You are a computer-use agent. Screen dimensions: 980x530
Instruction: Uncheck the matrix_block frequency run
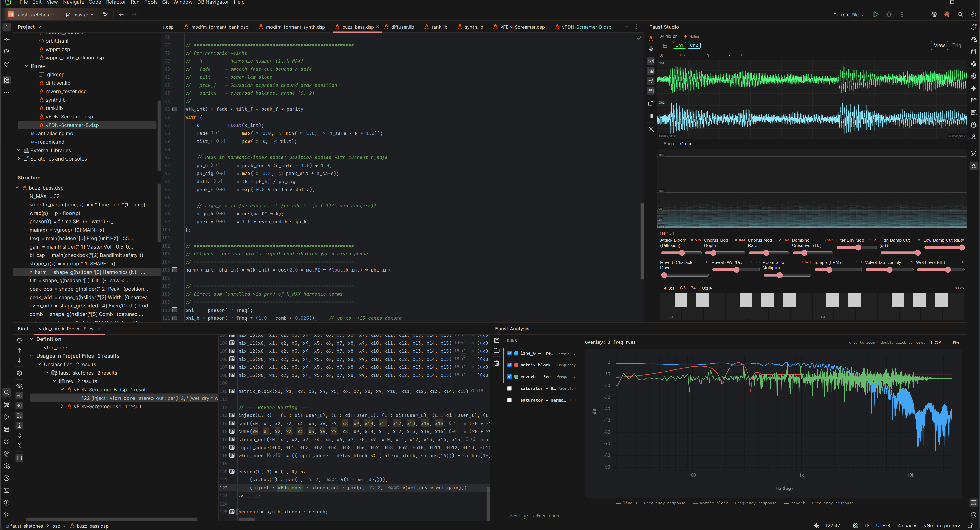(509, 365)
